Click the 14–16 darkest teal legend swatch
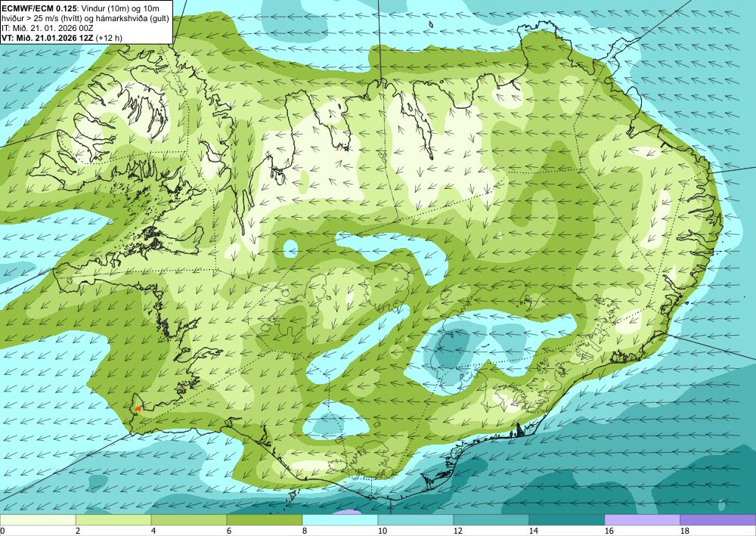756x536 pixels. tap(567, 520)
